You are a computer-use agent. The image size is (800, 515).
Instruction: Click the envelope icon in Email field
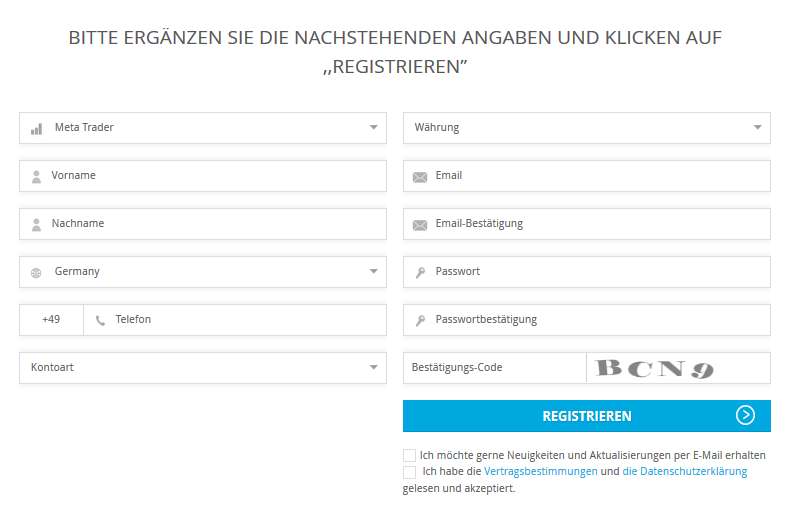(x=420, y=177)
